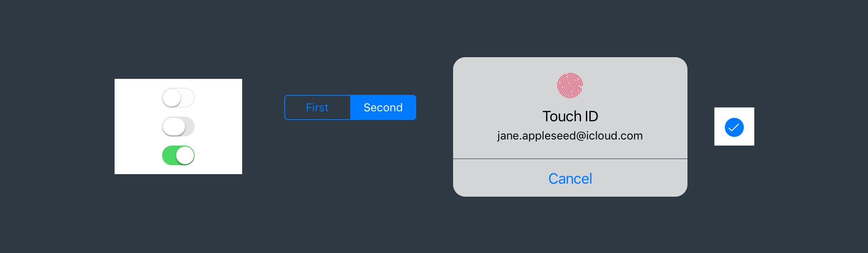Click the knob of the top switch
This screenshot has width=868, height=253.
(171, 97)
